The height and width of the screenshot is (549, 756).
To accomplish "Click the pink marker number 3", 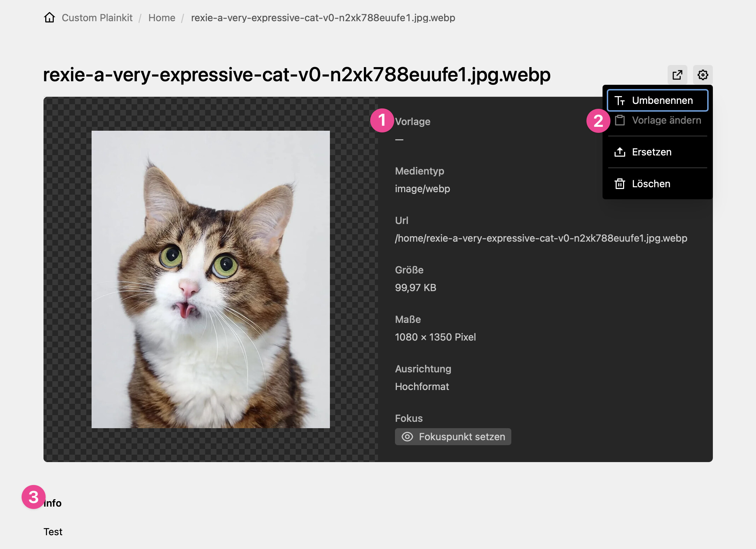I will 33,497.
